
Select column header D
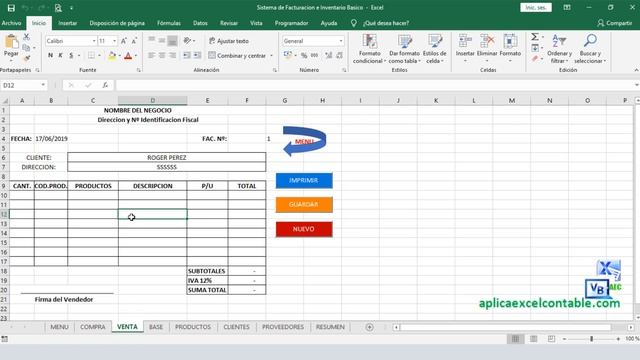153,100
